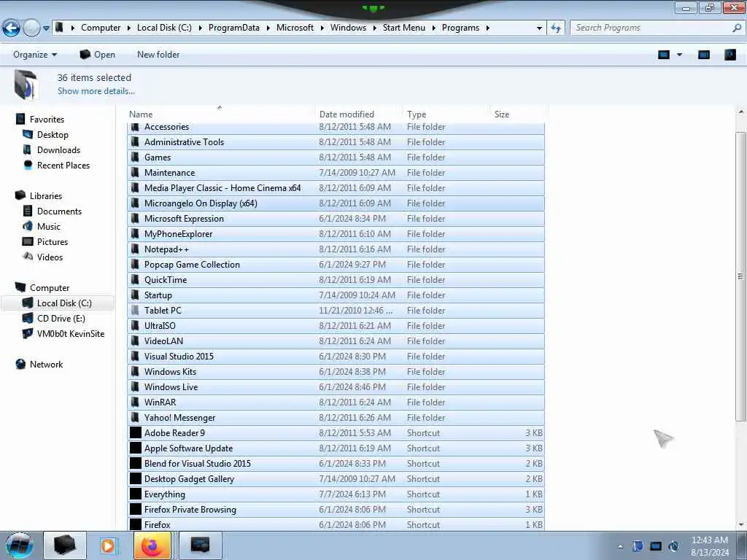Click the vertical scrollbar of file list
This screenshot has height=560, width=747.
click(x=740, y=276)
